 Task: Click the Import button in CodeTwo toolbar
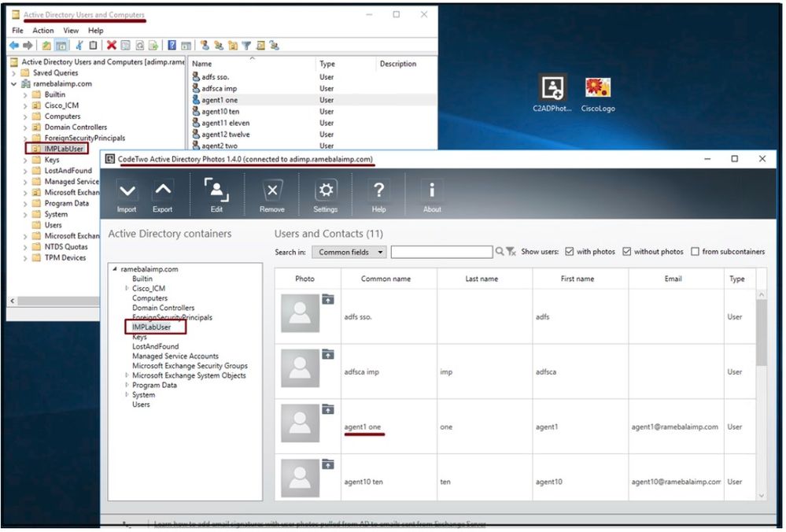pos(127,196)
